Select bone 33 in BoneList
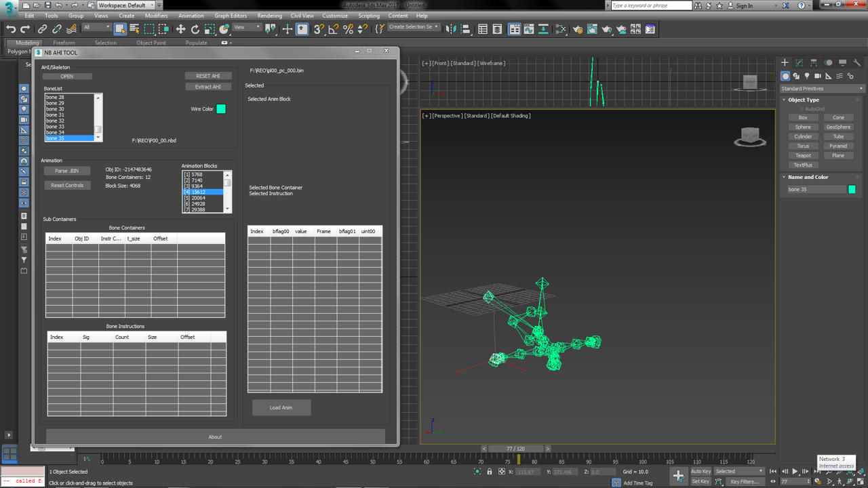 click(70, 127)
